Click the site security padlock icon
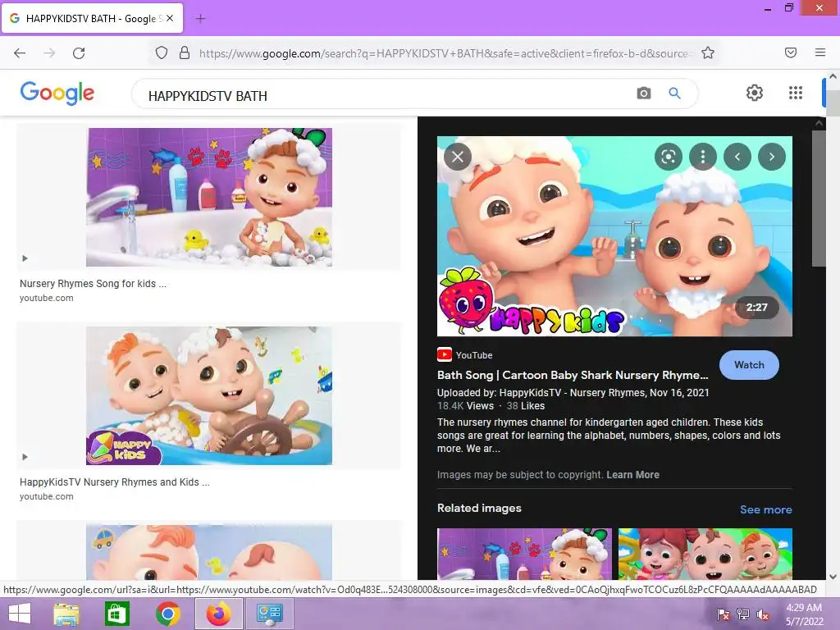Screen dimensions: 840x630 [x=185, y=53]
